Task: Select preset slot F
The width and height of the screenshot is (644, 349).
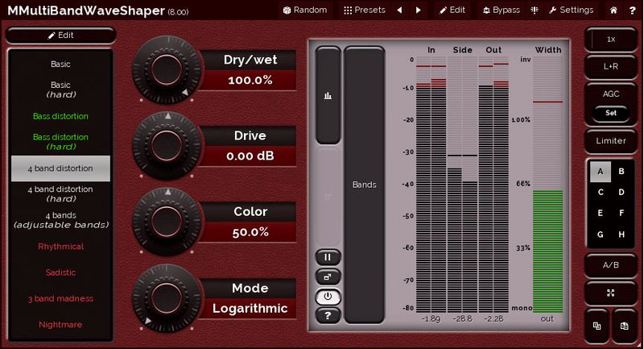Action: coord(621,214)
